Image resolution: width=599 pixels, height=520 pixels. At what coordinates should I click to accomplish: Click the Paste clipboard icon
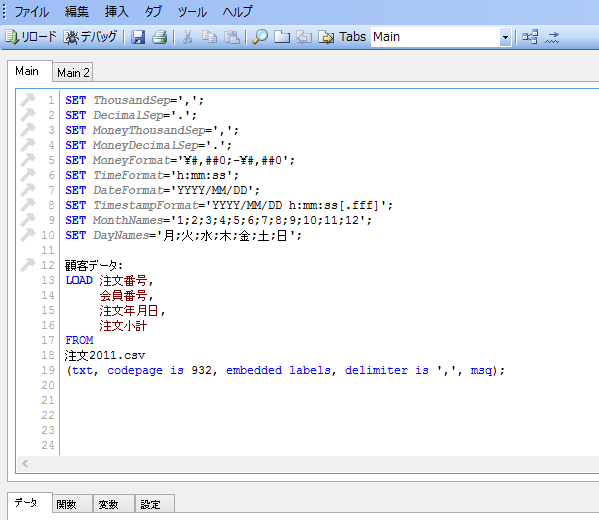pos(232,37)
